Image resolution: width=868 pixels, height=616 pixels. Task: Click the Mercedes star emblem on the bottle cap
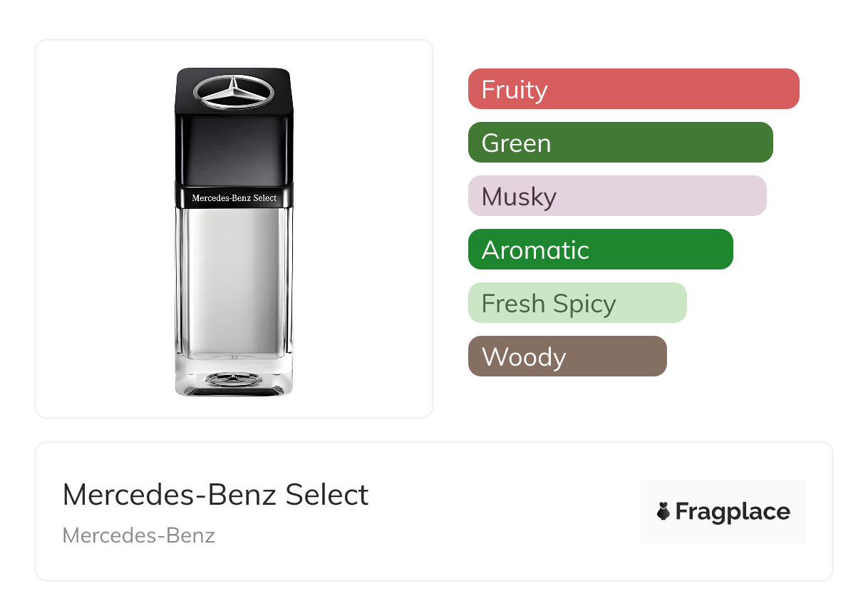234,92
